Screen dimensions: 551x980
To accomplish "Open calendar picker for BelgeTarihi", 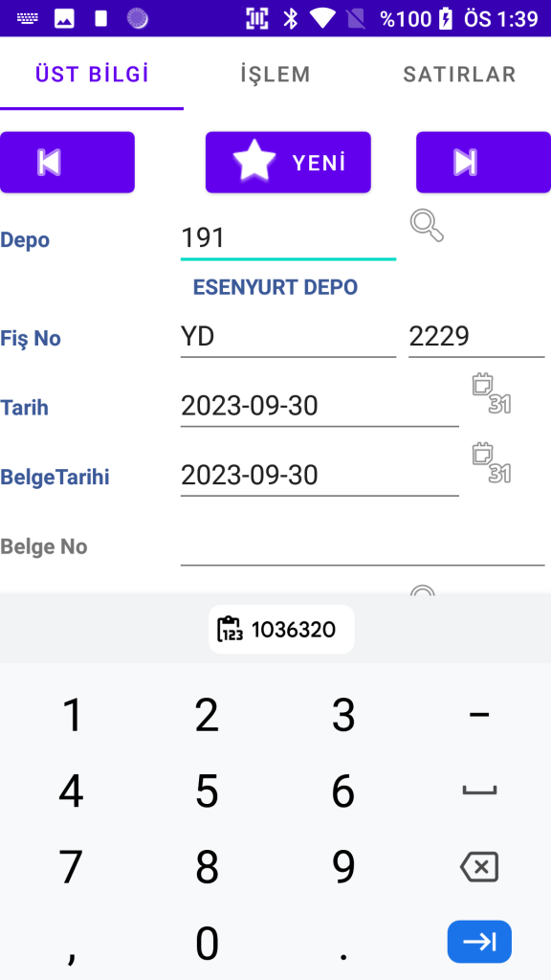I will (x=491, y=463).
